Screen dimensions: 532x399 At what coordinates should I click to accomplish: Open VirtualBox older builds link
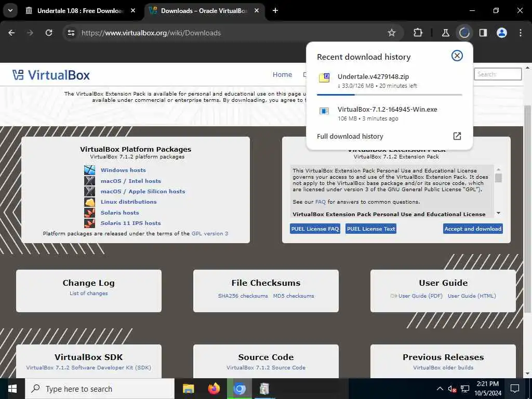click(443, 367)
